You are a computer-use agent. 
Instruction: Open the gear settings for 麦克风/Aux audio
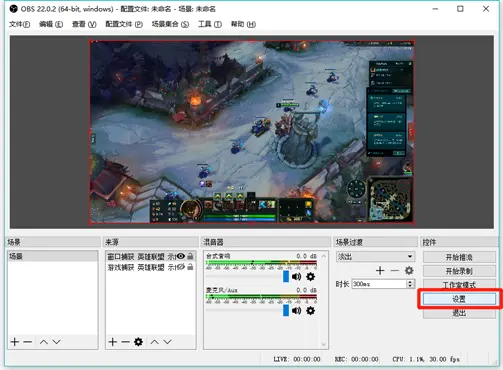tap(310, 311)
